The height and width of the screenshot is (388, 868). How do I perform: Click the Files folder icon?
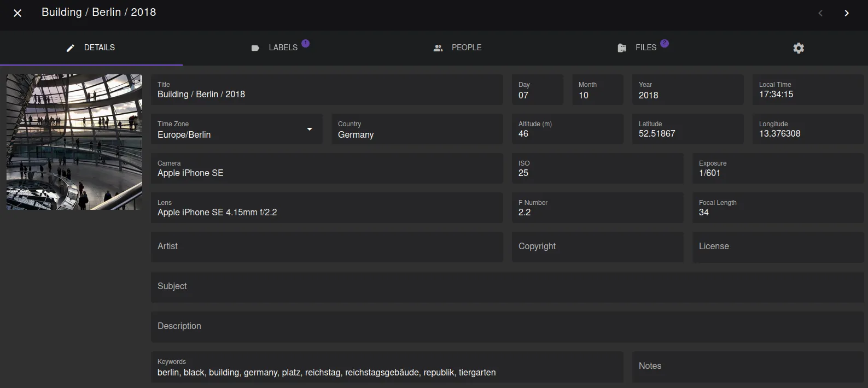click(622, 48)
